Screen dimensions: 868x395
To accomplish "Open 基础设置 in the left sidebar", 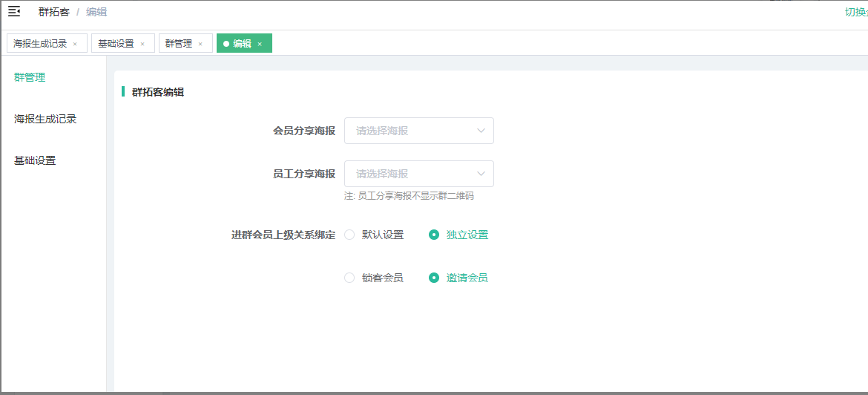I will (35, 160).
